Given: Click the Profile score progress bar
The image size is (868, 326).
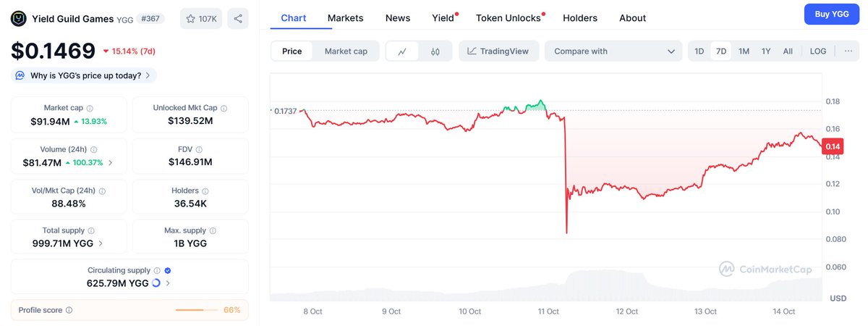Looking at the screenshot, I should [x=197, y=310].
